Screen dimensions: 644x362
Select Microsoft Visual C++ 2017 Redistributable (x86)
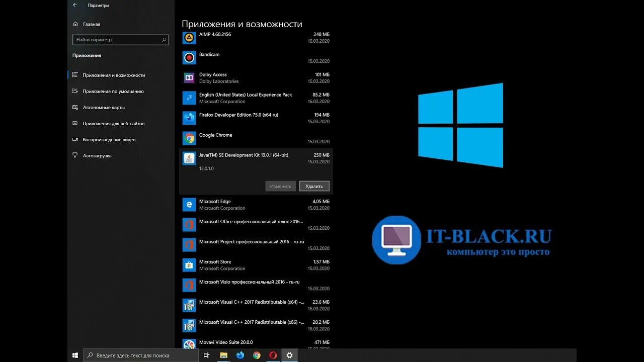click(256, 325)
